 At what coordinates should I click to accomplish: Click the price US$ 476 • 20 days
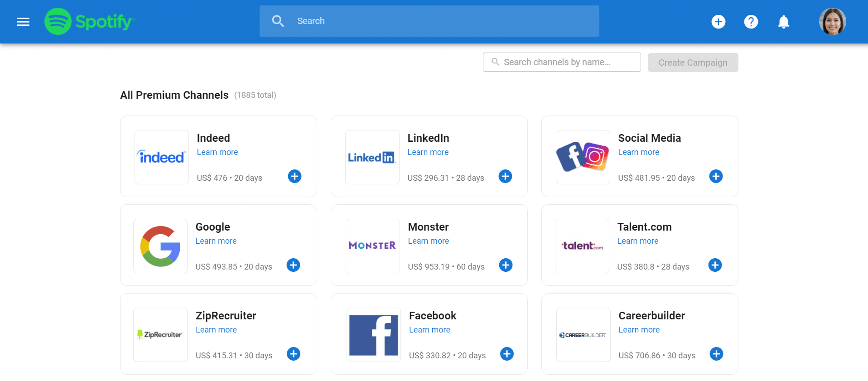tap(230, 178)
